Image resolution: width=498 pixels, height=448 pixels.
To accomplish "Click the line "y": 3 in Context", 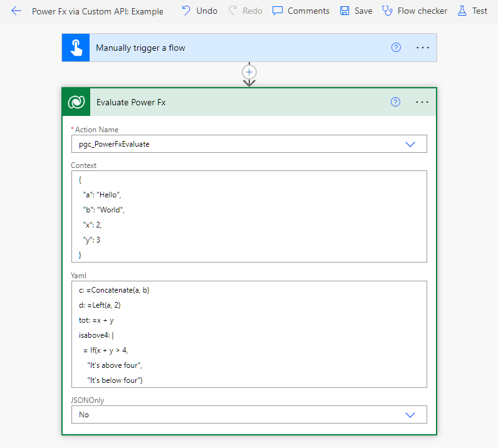I will click(91, 240).
